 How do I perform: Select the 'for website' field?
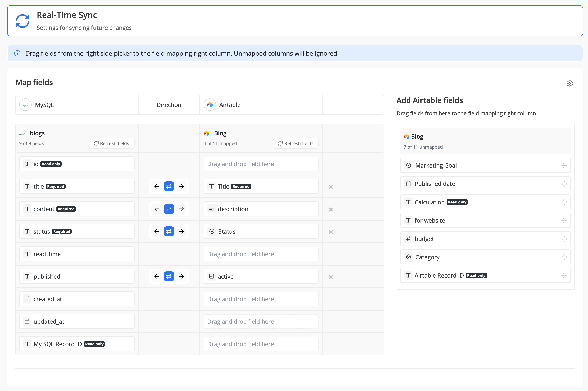pos(485,221)
